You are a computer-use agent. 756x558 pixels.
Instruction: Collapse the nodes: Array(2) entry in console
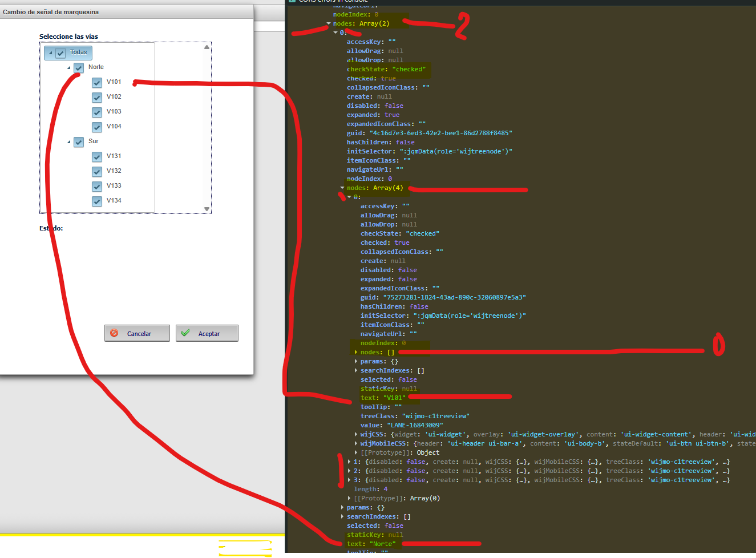[x=329, y=23]
